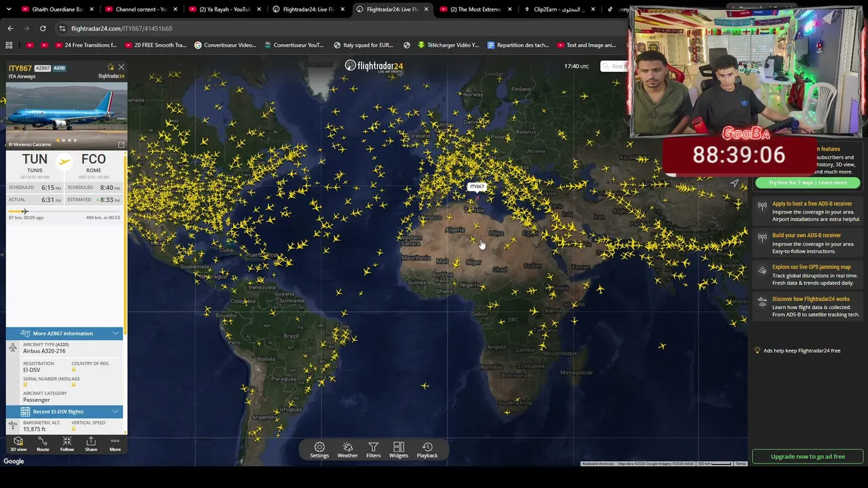Open the 3D view of flight ITY867

click(18, 444)
